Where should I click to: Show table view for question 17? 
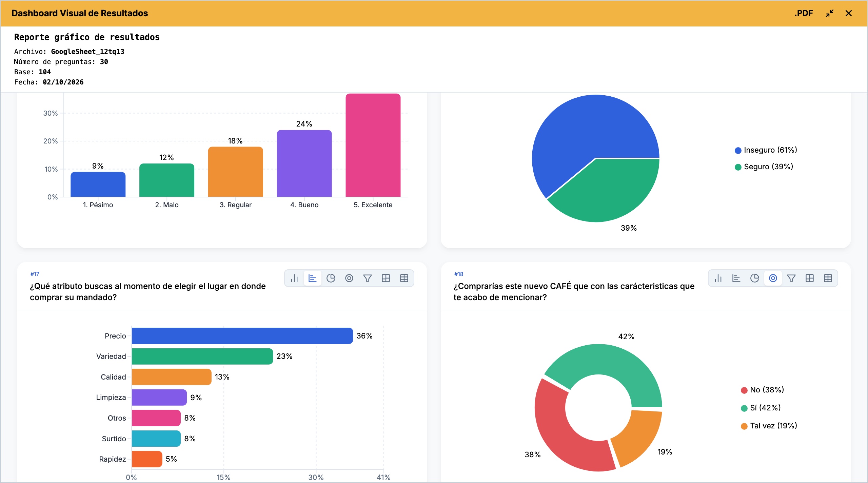[x=404, y=278]
